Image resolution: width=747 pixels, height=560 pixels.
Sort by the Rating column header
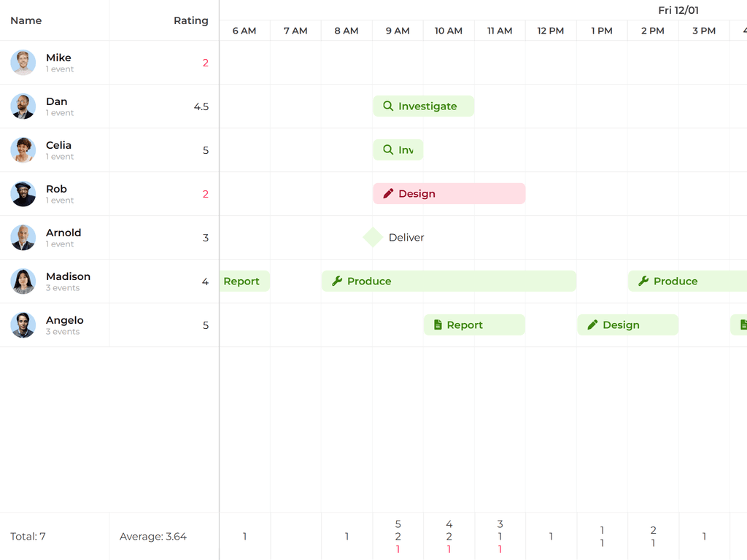coord(190,20)
